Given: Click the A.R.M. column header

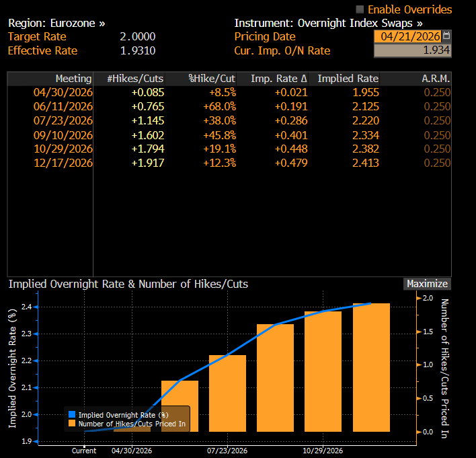Looking at the screenshot, I should click(x=436, y=79).
